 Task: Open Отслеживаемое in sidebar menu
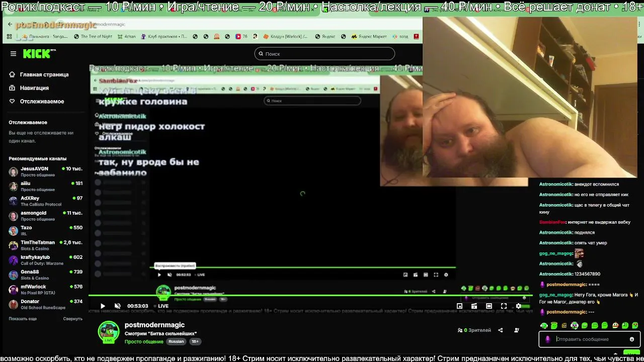pyautogui.click(x=37, y=102)
